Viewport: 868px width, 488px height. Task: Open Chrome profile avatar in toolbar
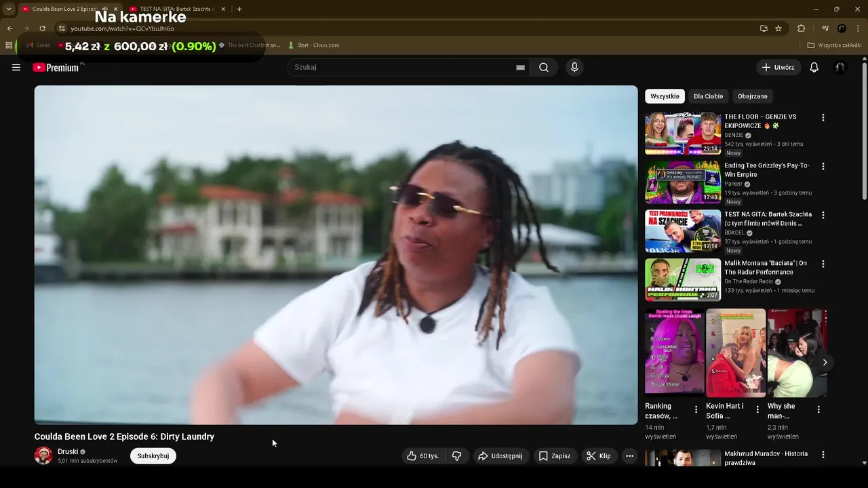pos(842,28)
